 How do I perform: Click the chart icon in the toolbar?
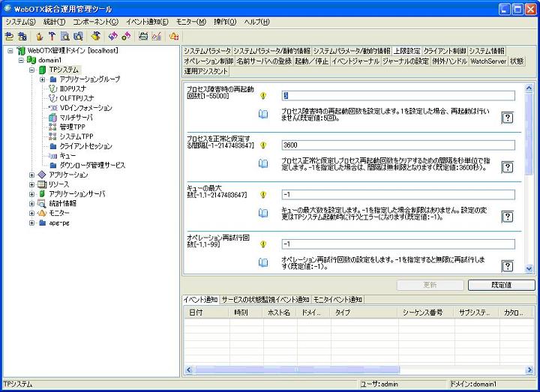coord(156,35)
